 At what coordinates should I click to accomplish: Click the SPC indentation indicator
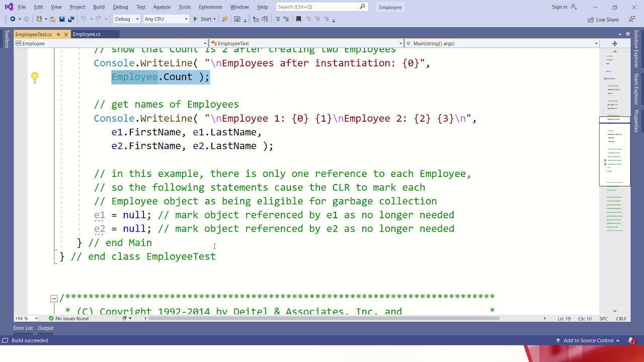click(603, 319)
